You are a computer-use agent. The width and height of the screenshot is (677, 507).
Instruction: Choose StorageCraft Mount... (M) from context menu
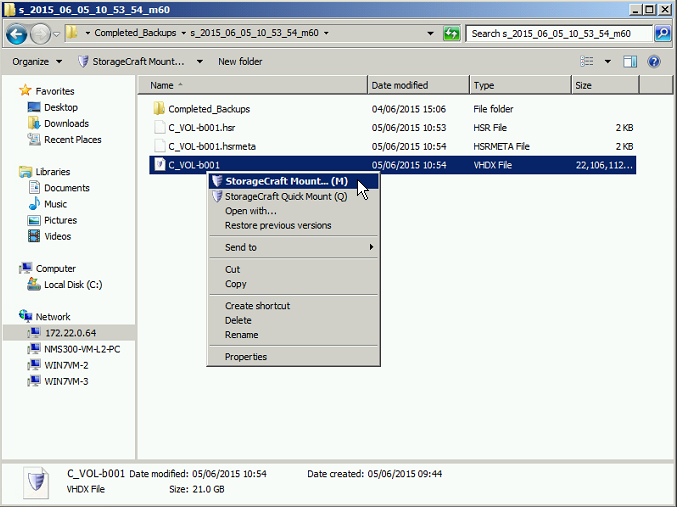(x=294, y=181)
